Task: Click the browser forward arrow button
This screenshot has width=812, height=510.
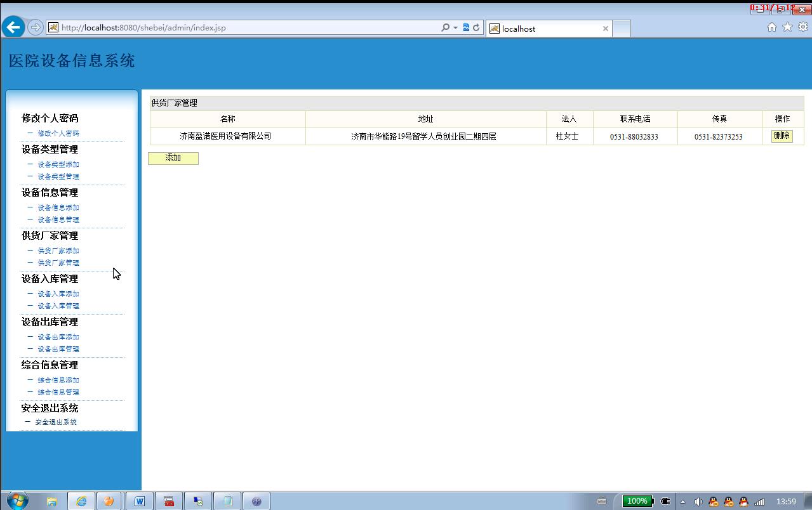Action: pos(36,27)
